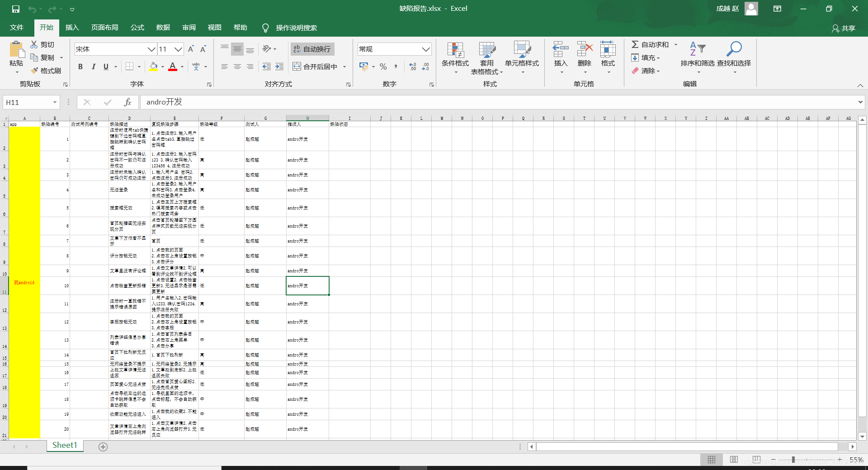Open the font size dropdown
Screen dimensions: 868x470
[x=179, y=49]
